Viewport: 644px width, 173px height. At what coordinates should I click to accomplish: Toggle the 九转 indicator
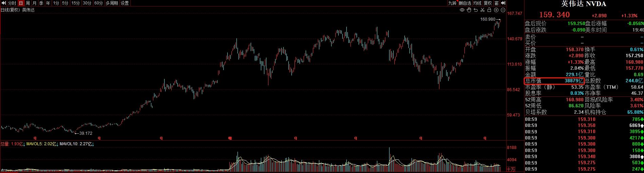tap(452, 3)
